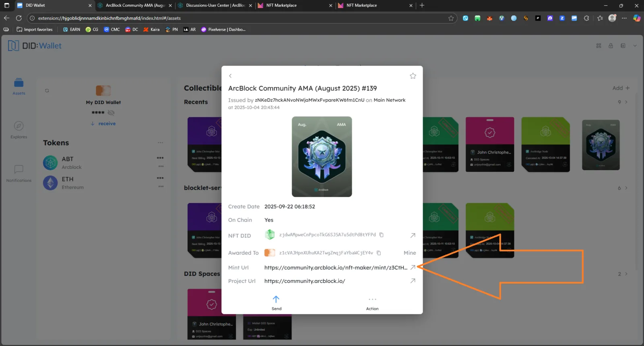Screen dimensions: 644x346
Task: Expand the Recents collectibles list
Action: click(x=623, y=102)
